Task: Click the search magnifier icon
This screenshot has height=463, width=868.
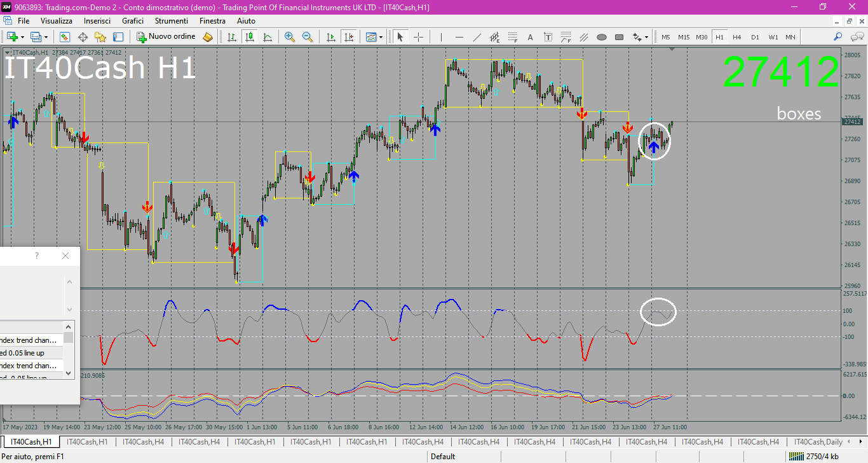Action: pos(838,37)
